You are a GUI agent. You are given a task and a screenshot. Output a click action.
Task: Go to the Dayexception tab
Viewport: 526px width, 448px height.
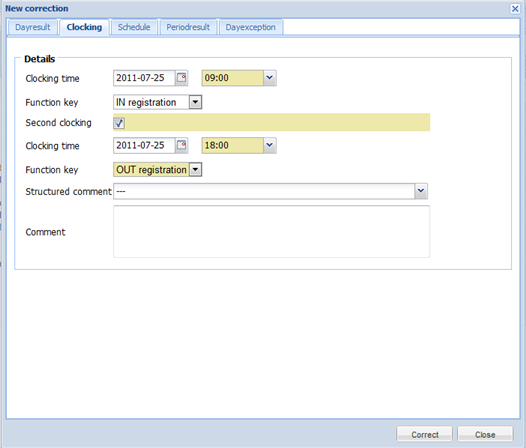[x=251, y=27]
